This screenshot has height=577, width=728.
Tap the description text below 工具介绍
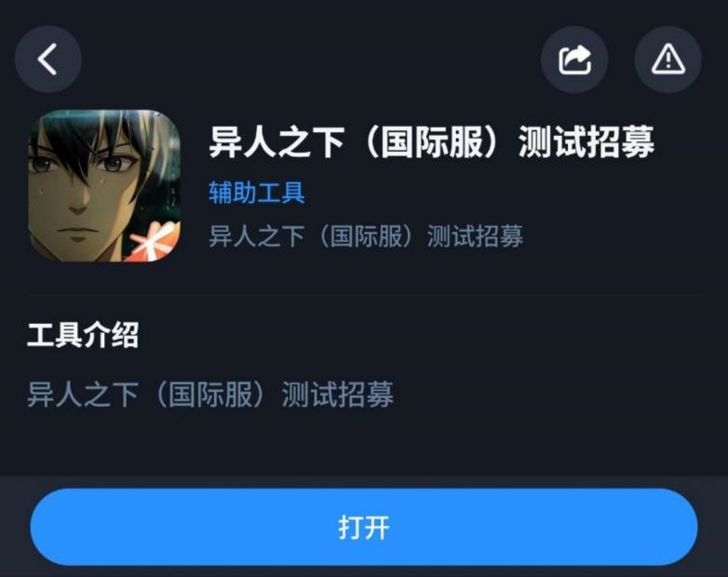(x=210, y=395)
